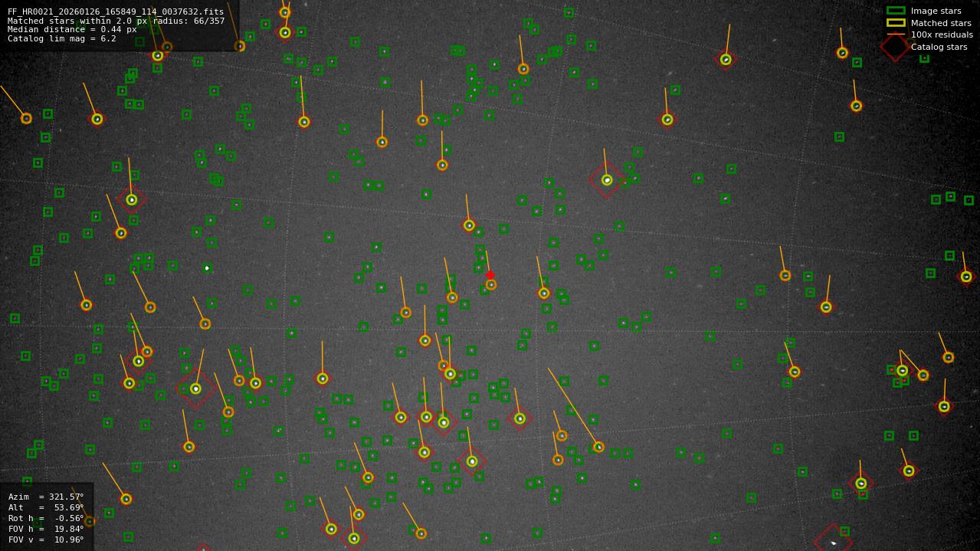Select the 'Matched stars' legend label
The image size is (980, 551).
[941, 23]
